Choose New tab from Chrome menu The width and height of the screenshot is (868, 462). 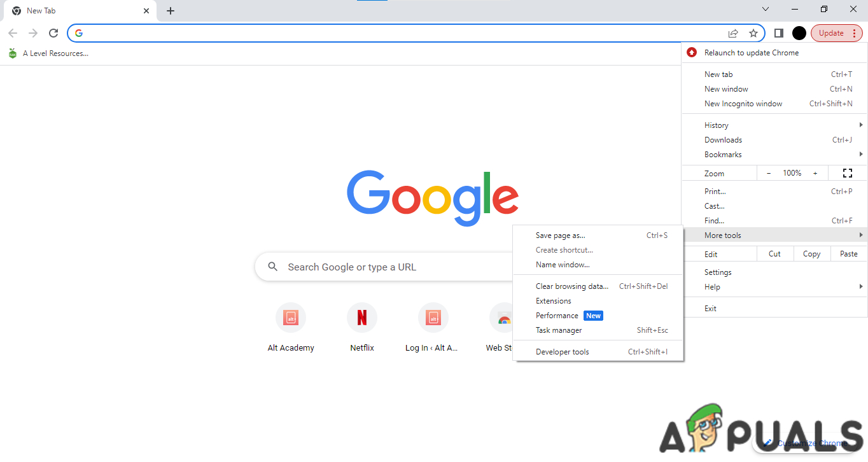774,74
